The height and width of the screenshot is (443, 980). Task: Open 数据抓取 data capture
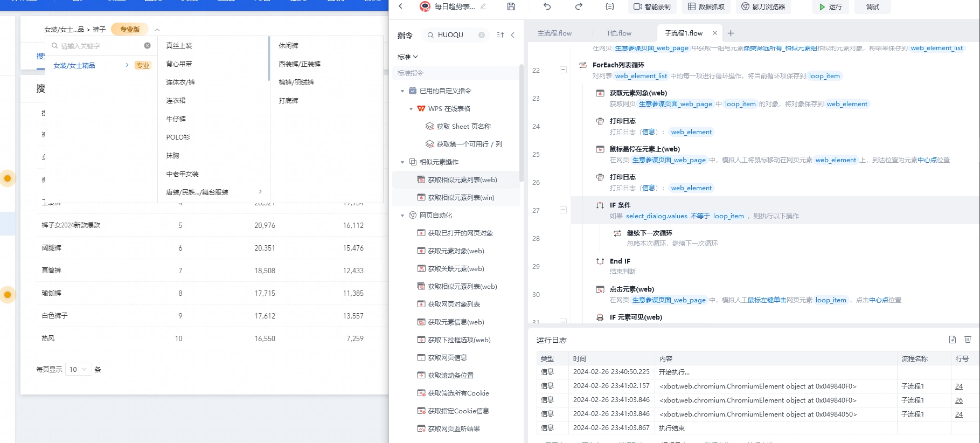click(x=706, y=6)
